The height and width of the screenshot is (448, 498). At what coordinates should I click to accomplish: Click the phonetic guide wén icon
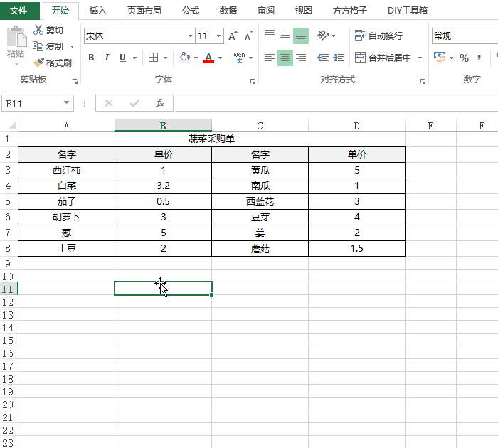point(240,58)
